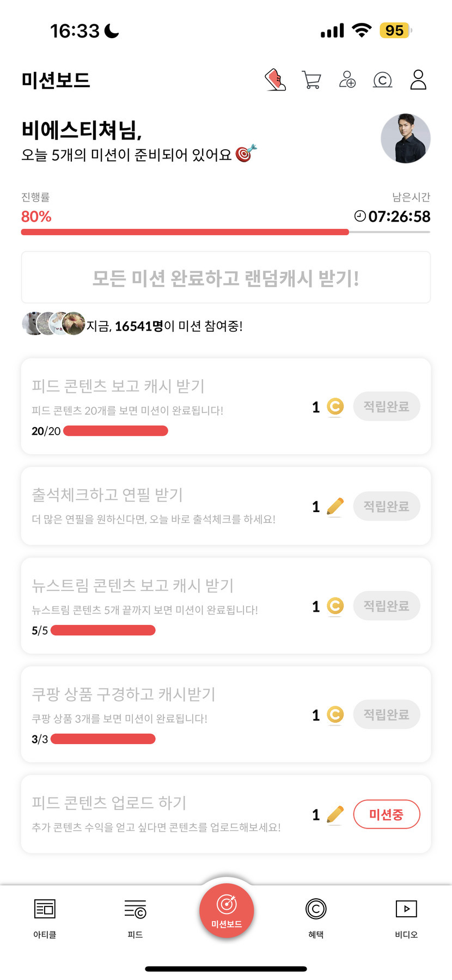Open the '피드 콘텐츠 업로드 하기' mission title
This screenshot has height=980, width=452.
[x=109, y=802]
